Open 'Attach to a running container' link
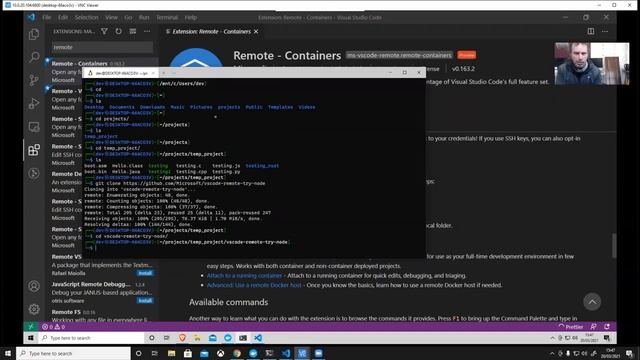640x360 pixels. coord(244,276)
